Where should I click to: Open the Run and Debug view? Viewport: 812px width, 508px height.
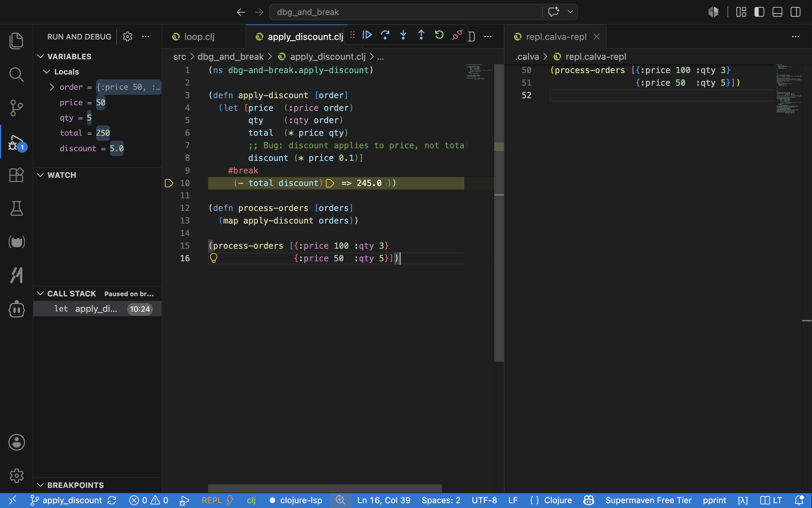point(16,142)
